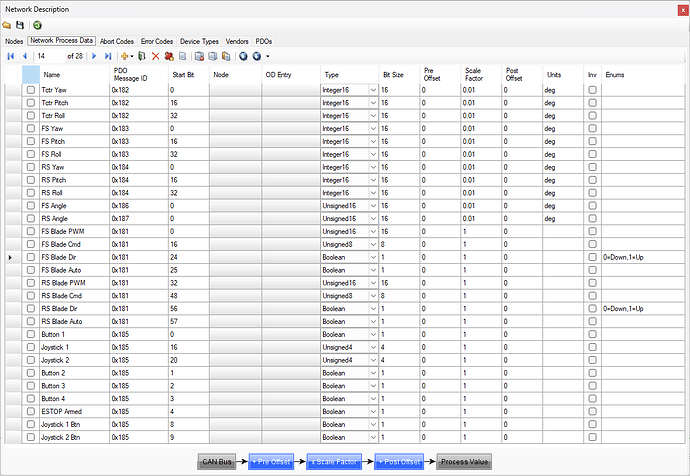Click the first grid icon with red mark
This screenshot has width=690, height=476.
tap(199, 56)
